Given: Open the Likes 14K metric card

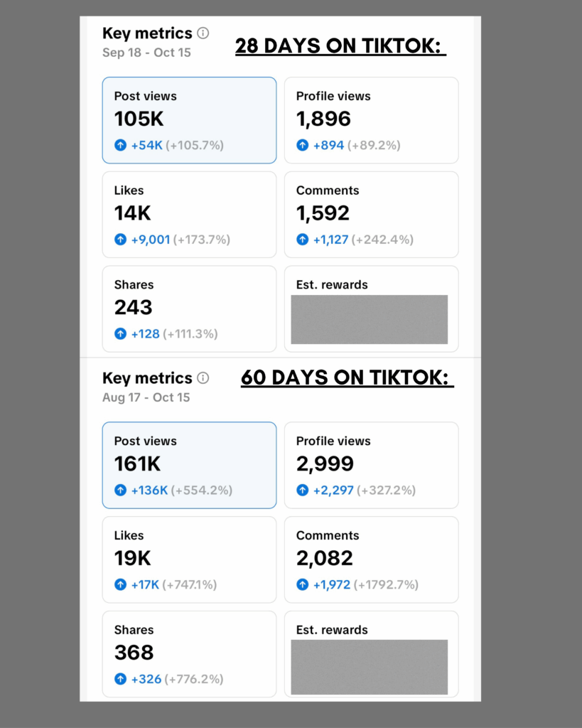Looking at the screenshot, I should pyautogui.click(x=189, y=215).
